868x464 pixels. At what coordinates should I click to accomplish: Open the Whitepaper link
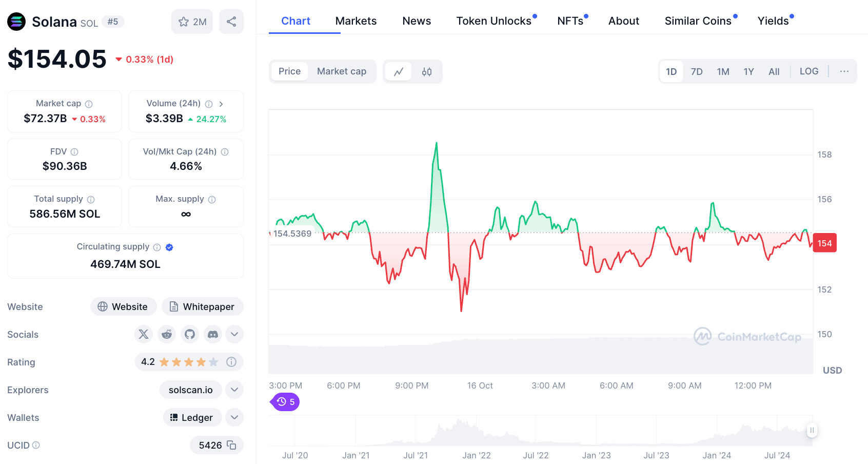coord(202,306)
